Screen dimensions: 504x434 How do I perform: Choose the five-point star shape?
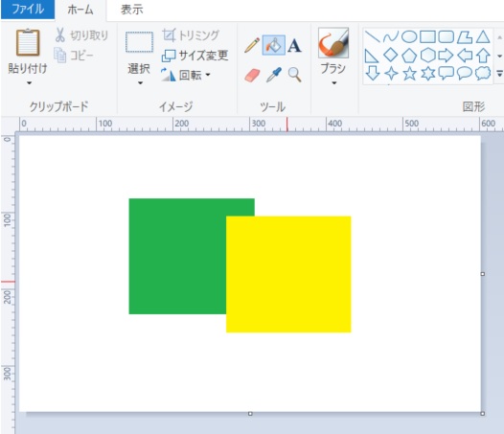click(409, 74)
